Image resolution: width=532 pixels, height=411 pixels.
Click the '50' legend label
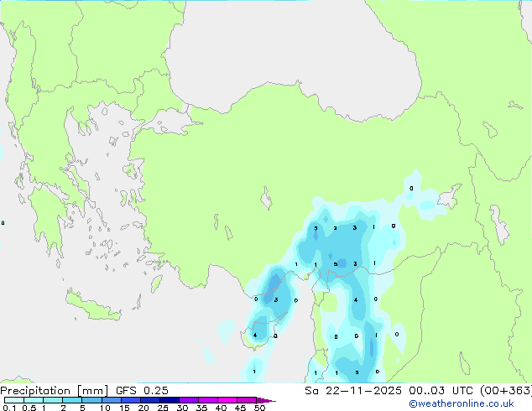point(259,408)
